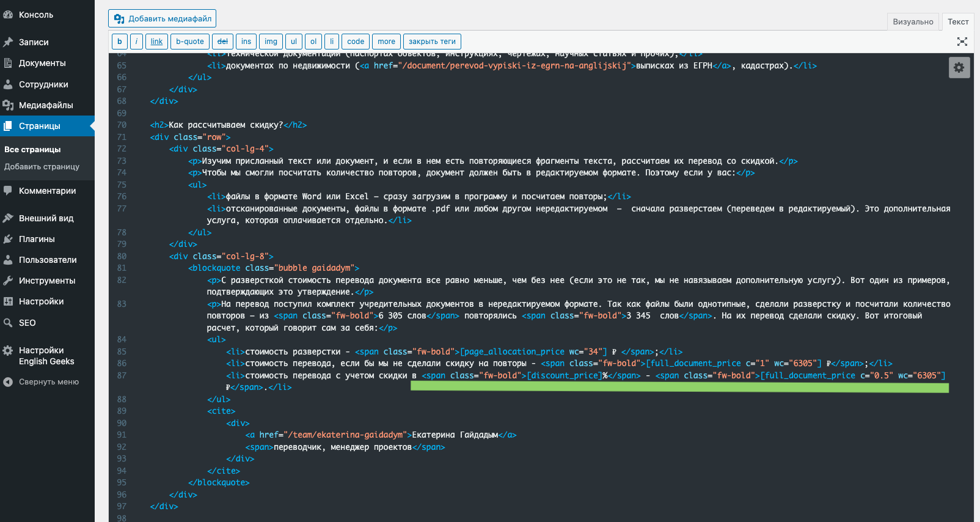Click the English Geeks settings gear icon
980x522 pixels.
(x=8, y=351)
